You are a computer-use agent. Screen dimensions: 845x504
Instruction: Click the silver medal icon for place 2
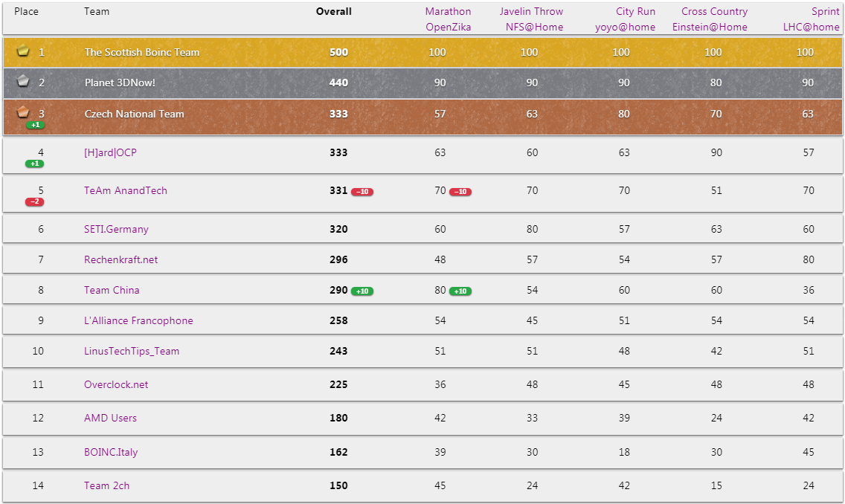22,81
